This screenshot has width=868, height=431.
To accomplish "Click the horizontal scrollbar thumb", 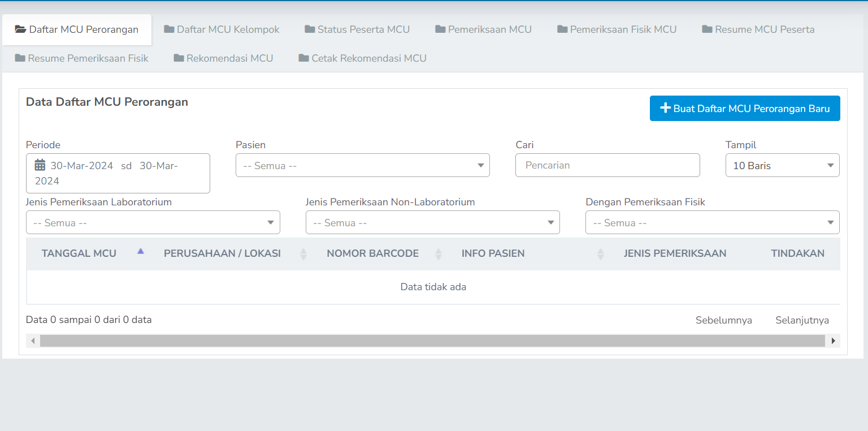I will tap(432, 341).
